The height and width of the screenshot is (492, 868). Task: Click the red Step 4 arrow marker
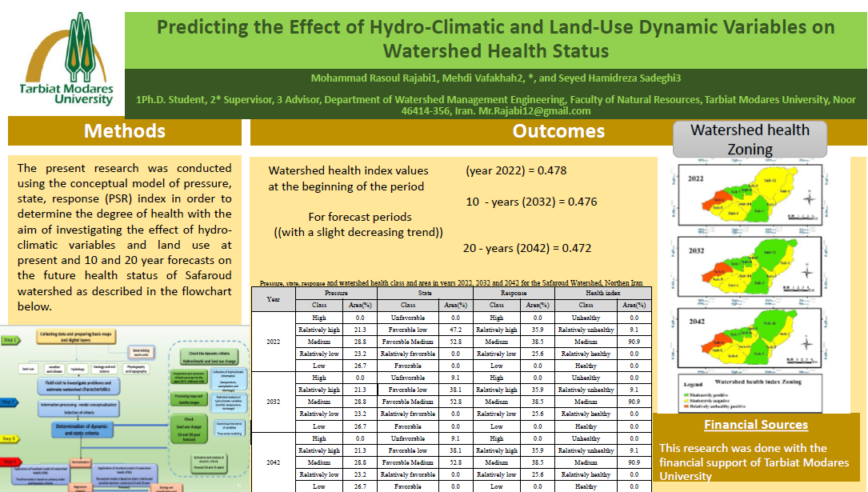point(10,461)
